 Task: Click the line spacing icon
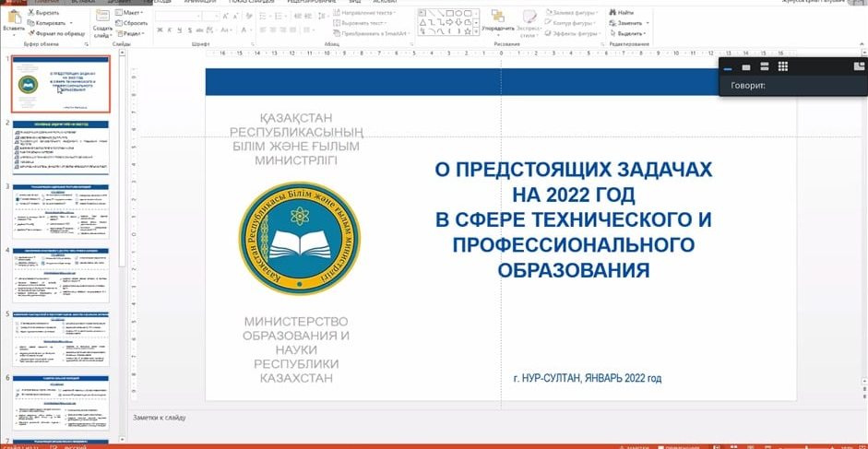tap(323, 16)
